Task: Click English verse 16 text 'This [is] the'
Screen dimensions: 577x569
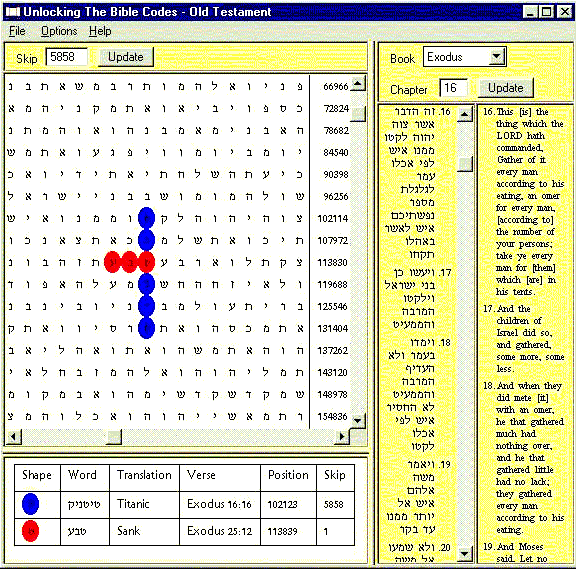Action: (523, 112)
